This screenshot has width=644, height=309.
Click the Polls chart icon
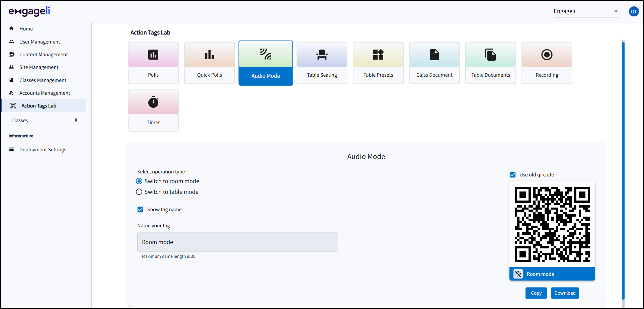[x=153, y=55]
